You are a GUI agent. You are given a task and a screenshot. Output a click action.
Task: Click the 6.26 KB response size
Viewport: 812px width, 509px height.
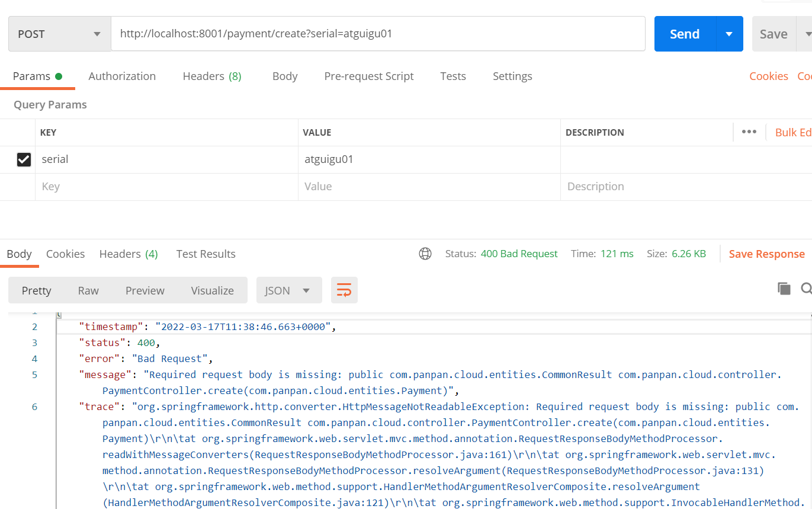coord(689,254)
